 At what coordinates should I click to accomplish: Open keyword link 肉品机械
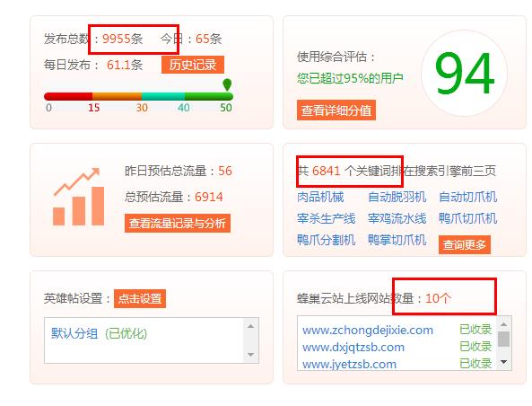point(320,197)
